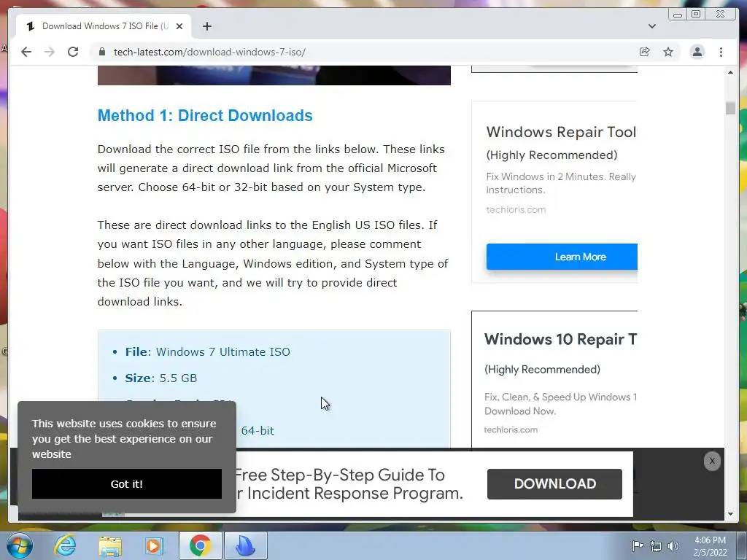The width and height of the screenshot is (747, 560).
Task: Select the Download Windows 7 ISO tab
Action: [104, 26]
